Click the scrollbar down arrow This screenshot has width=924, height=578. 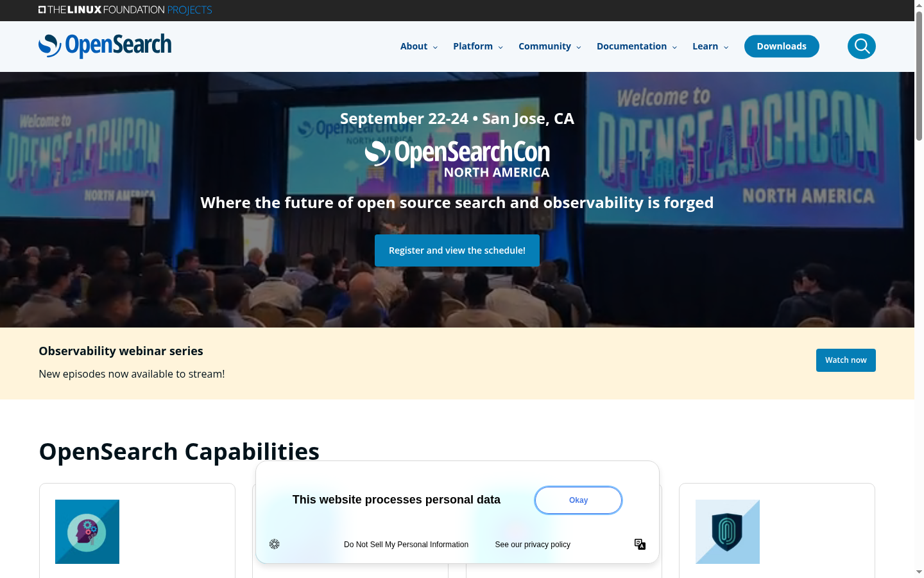919,572
